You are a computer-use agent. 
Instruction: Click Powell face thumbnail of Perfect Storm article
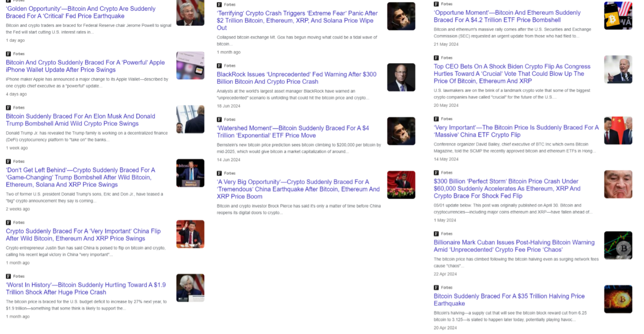coord(618,184)
